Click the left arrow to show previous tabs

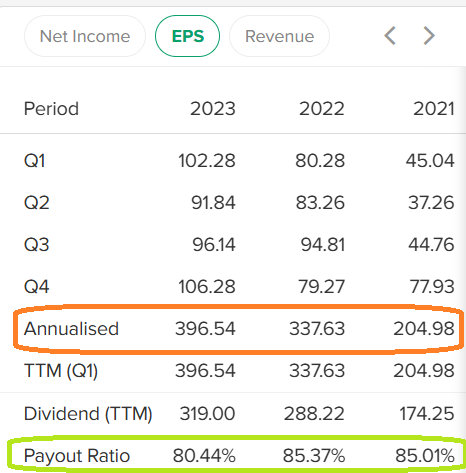(390, 36)
